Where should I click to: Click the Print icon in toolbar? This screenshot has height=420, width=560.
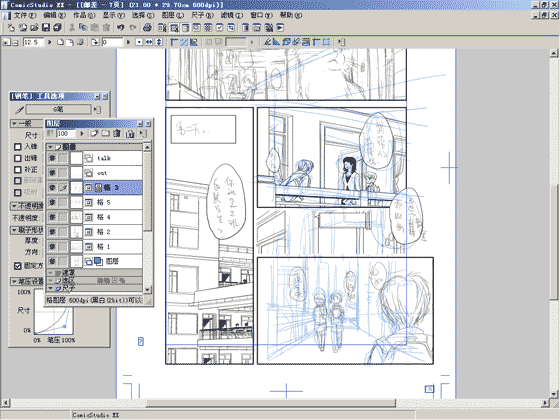(147, 28)
